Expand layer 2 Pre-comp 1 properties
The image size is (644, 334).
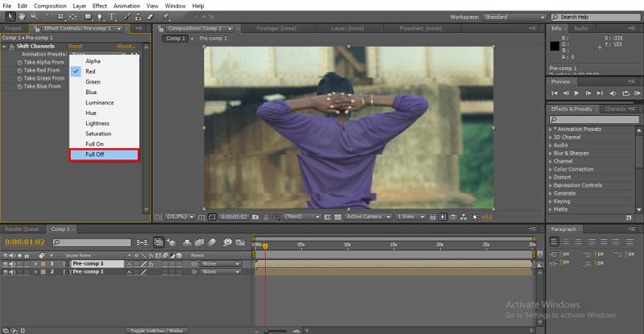(35, 272)
